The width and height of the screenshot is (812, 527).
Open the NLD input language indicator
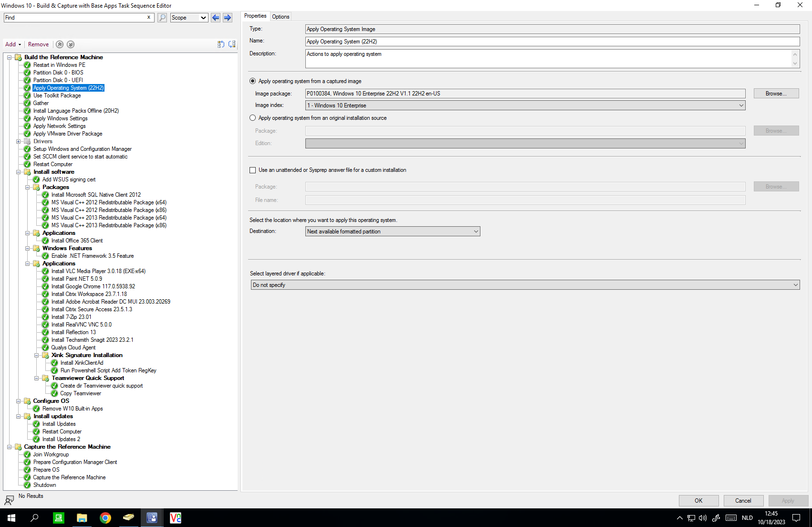point(747,518)
